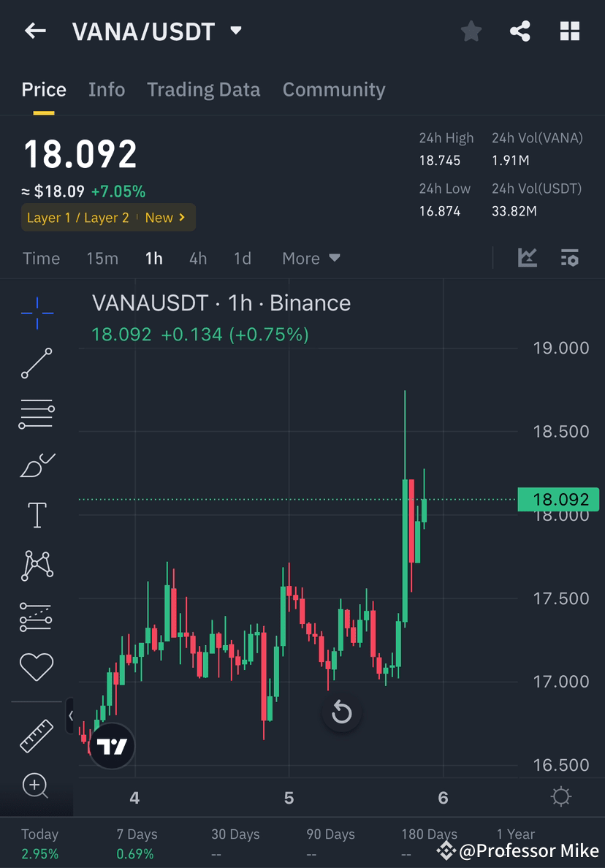This screenshot has width=605, height=868.
Task: Tap the zoom-in magnifier tool
Action: click(35, 785)
